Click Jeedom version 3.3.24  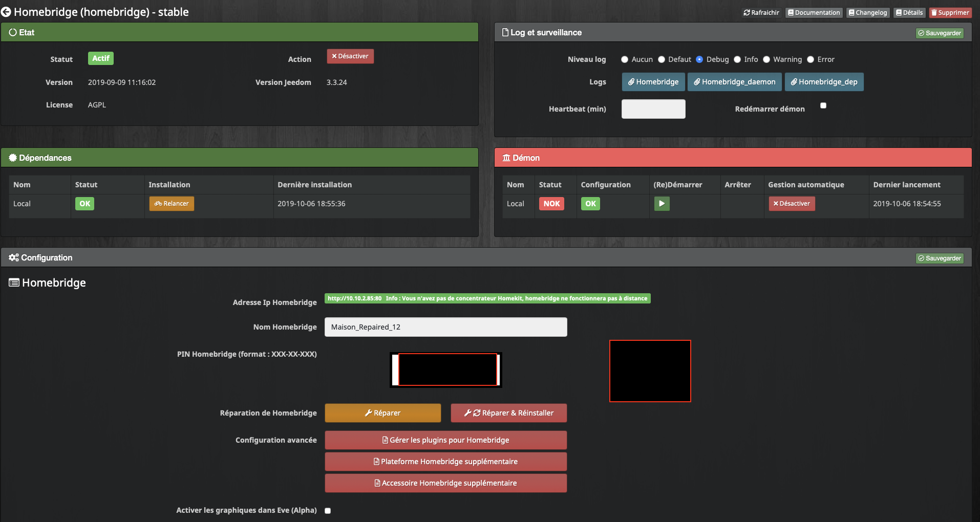point(337,82)
